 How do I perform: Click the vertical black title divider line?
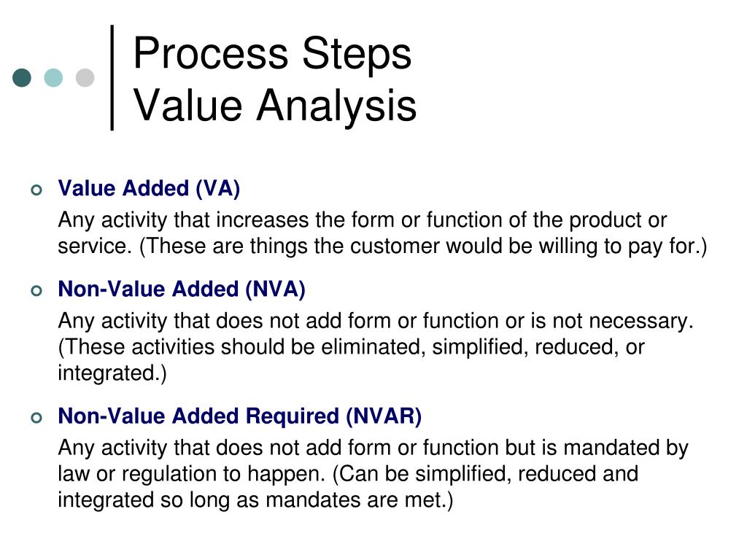(112, 77)
